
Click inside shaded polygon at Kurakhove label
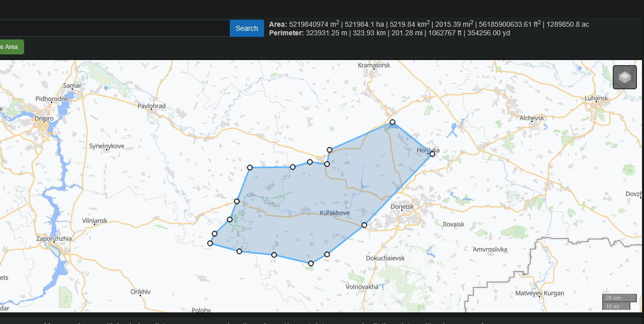click(x=335, y=213)
